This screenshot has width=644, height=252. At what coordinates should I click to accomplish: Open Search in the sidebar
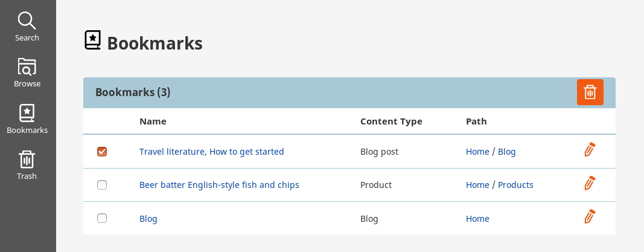click(27, 27)
